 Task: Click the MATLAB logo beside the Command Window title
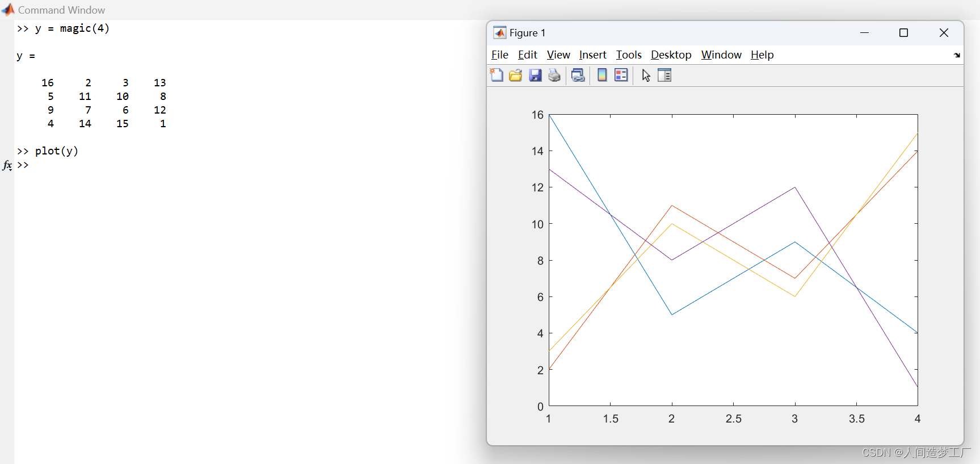pyautogui.click(x=8, y=10)
